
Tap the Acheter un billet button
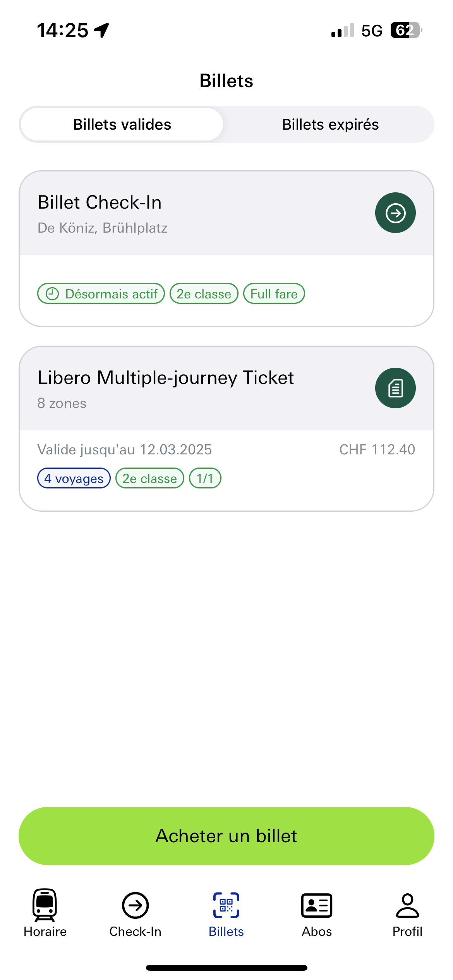pyautogui.click(x=226, y=836)
